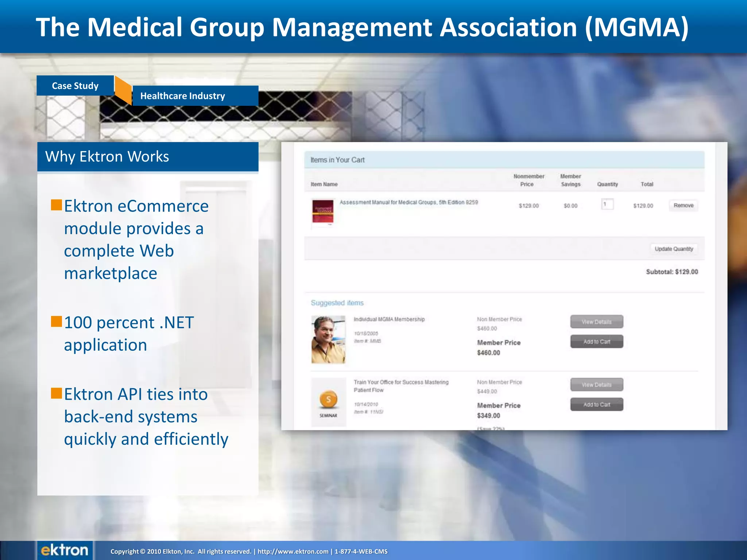Screen dimensions: 747x560
Task: Add Train Your Office seminar to cart
Action: point(597,404)
